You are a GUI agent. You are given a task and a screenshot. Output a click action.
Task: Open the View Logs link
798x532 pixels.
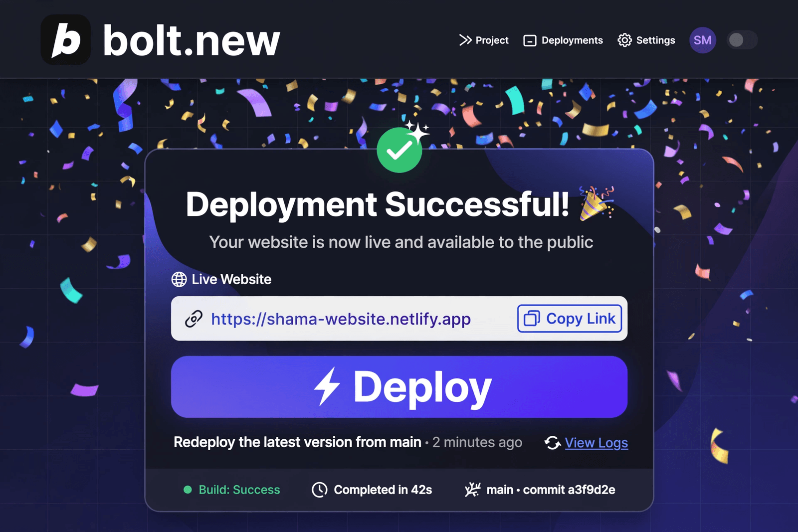tap(597, 443)
